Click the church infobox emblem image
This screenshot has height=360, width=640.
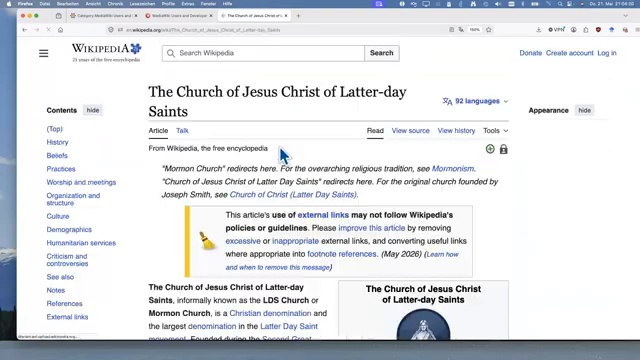tap(423, 324)
